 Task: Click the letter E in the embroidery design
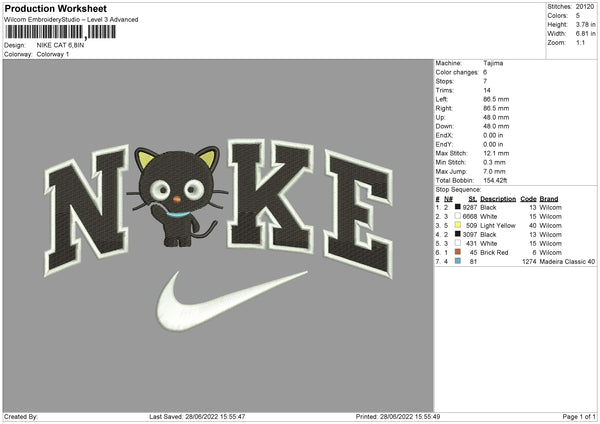coord(359,213)
